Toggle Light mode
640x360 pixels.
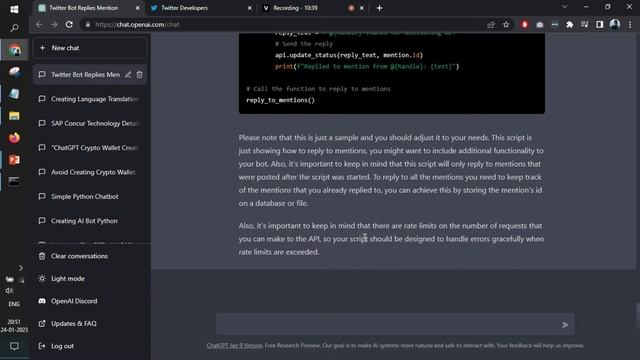(x=89, y=279)
